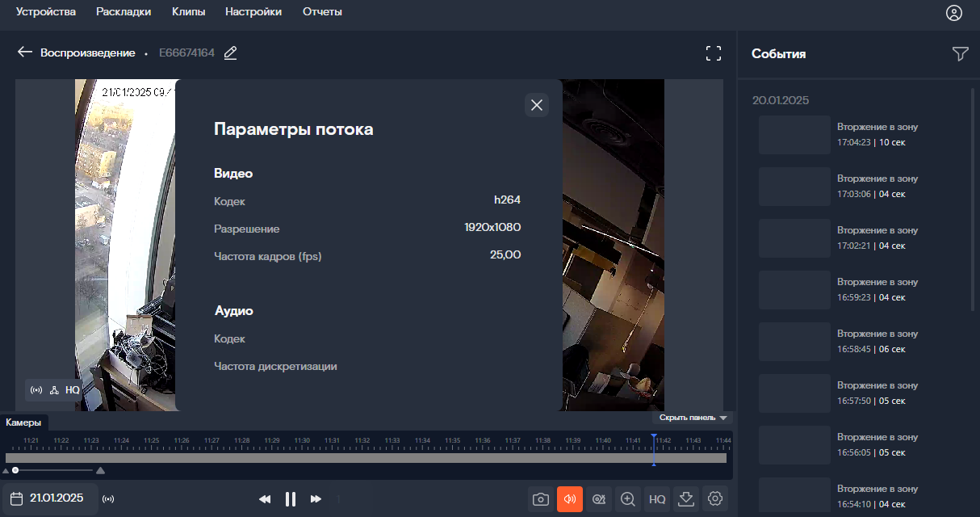Enter fullscreen video mode
The height and width of the screenshot is (517, 980).
714,53
